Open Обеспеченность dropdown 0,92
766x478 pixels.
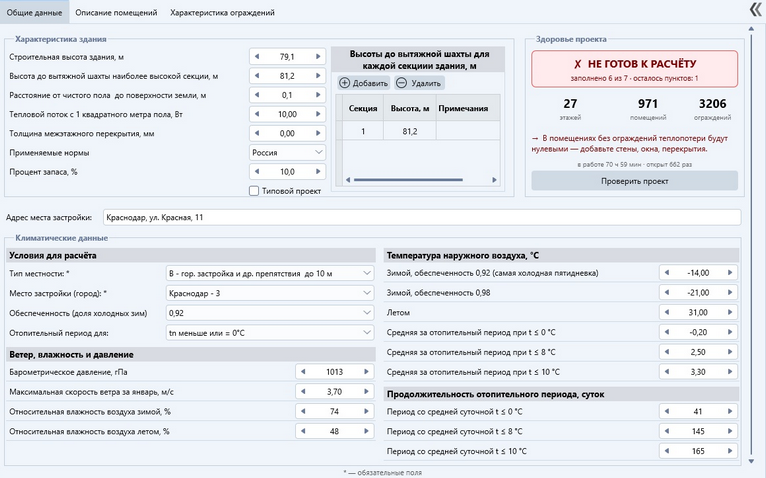click(270, 313)
